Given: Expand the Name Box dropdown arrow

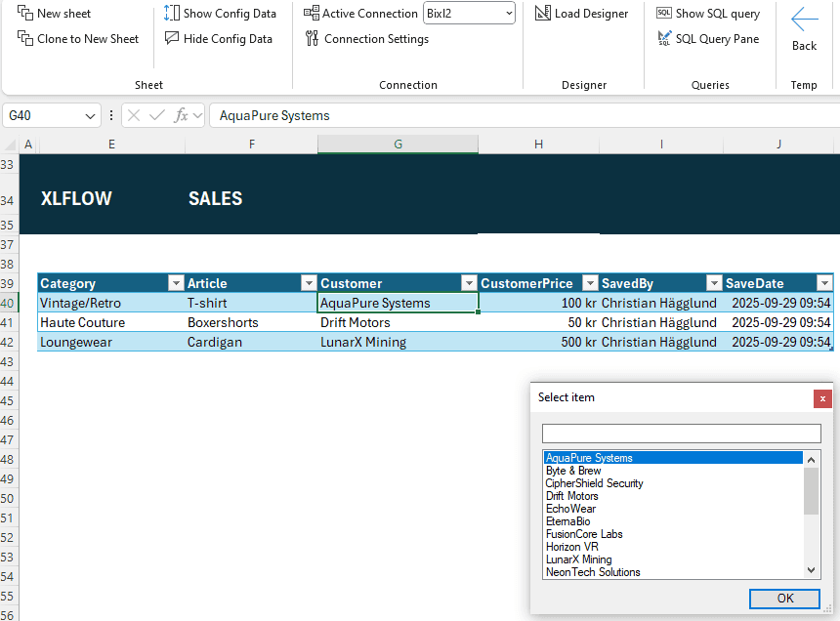Looking at the screenshot, I should [x=92, y=115].
